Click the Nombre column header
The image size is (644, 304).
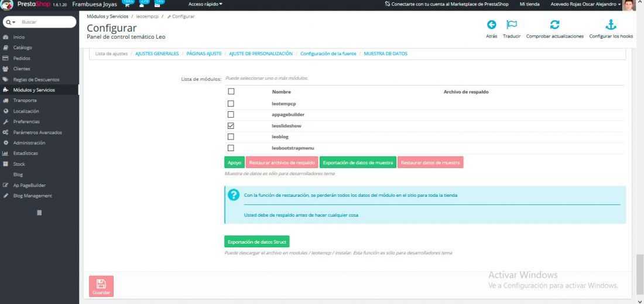(x=282, y=92)
